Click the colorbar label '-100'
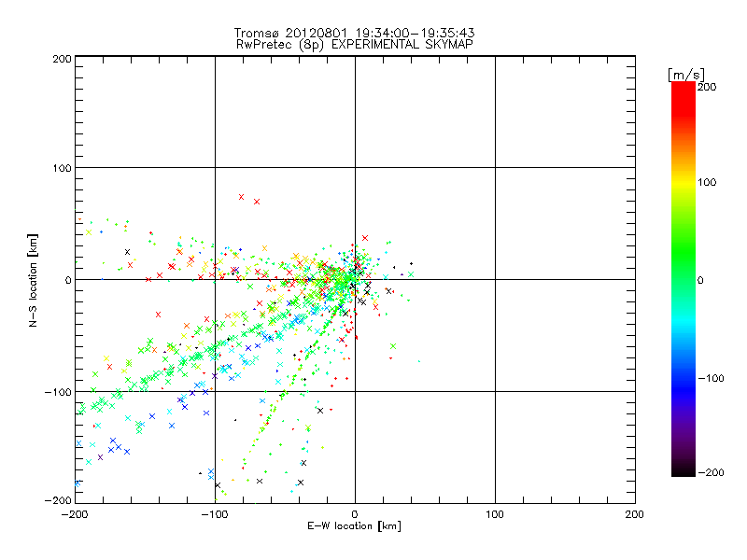747x560 pixels. click(711, 379)
